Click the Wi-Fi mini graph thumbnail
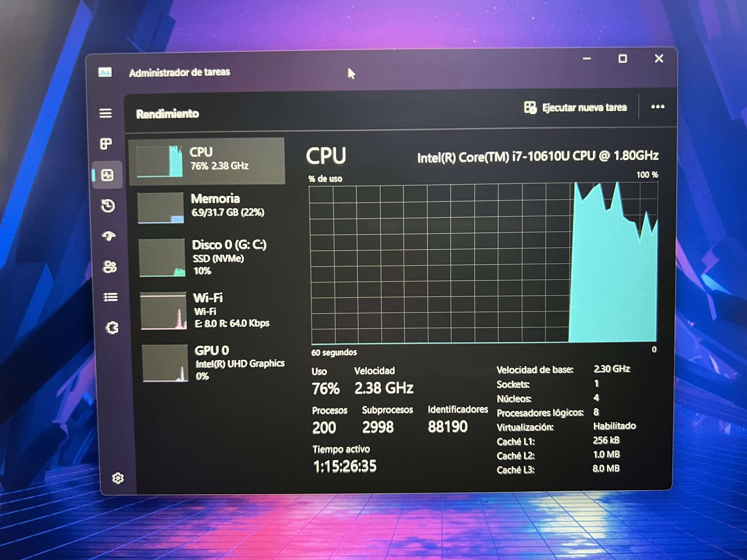 (x=163, y=311)
